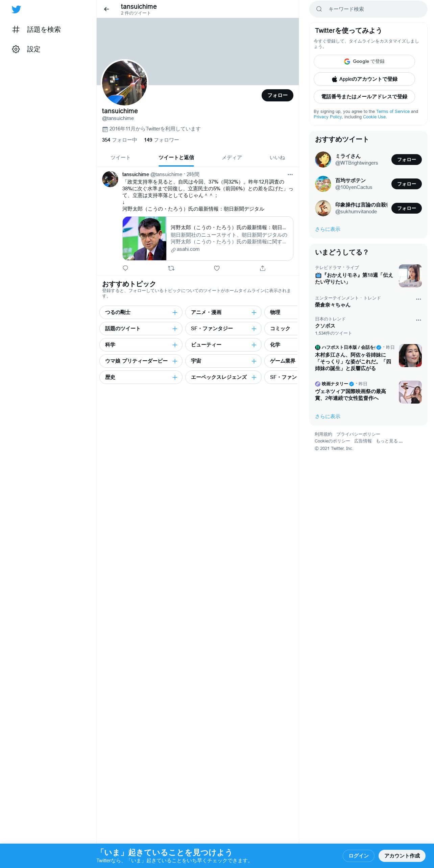Viewport: 434px width, 868px height.
Task: Open 設定 settings item
Action: [26, 49]
